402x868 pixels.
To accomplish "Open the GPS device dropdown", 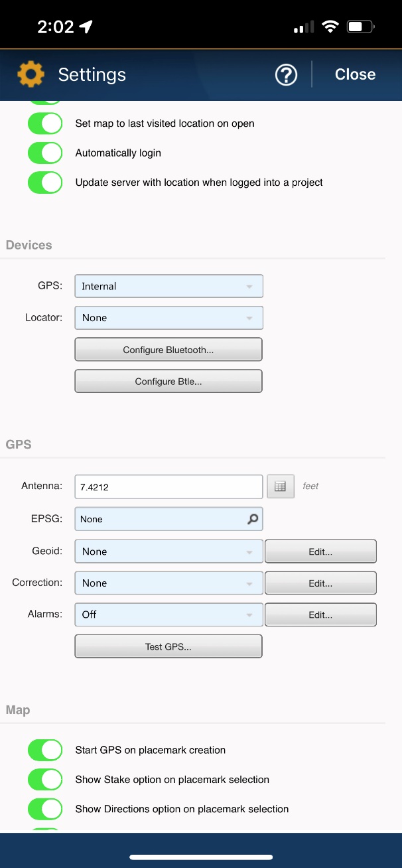I will coord(168,286).
